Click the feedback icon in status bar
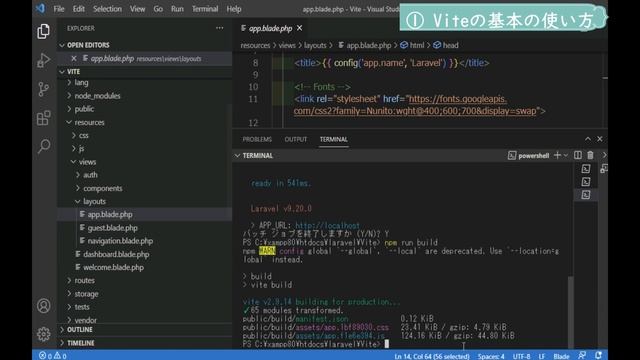This screenshot has width=640, height=360. click(x=582, y=356)
